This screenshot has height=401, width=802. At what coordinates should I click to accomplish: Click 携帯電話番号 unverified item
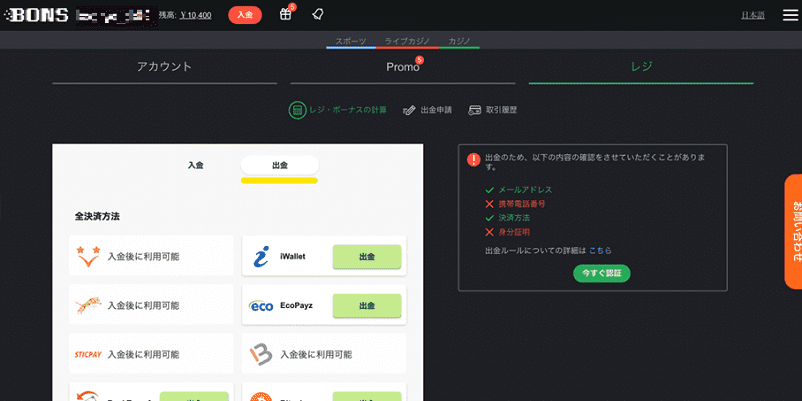(522, 204)
